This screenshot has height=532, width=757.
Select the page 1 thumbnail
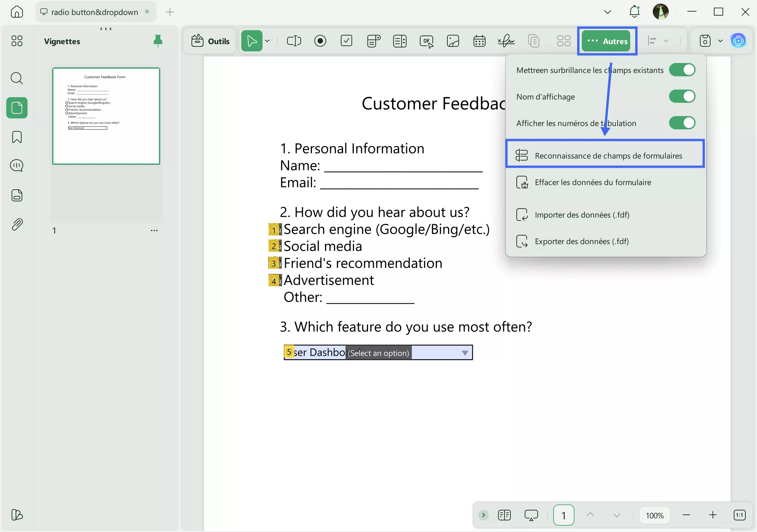point(106,116)
